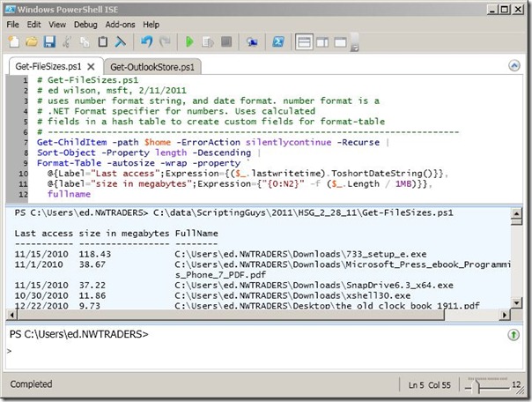532x402 pixels.
Task: Copy selection using the Copy icon
Action: [85, 42]
